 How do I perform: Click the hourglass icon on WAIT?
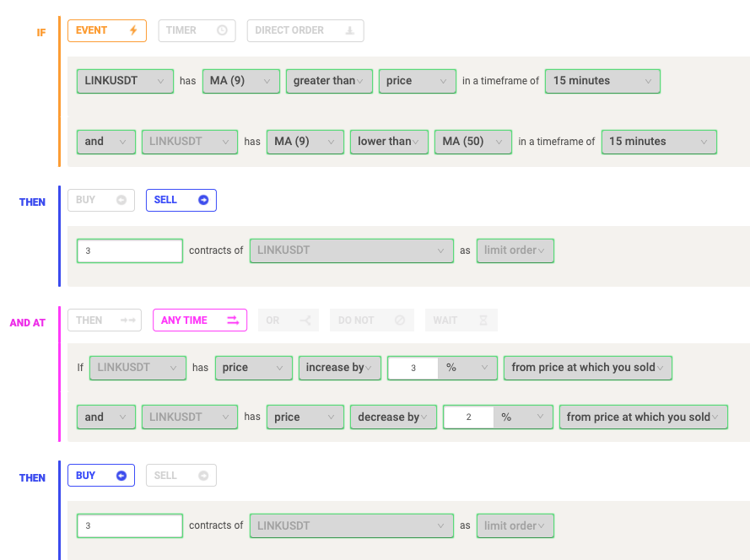click(483, 320)
